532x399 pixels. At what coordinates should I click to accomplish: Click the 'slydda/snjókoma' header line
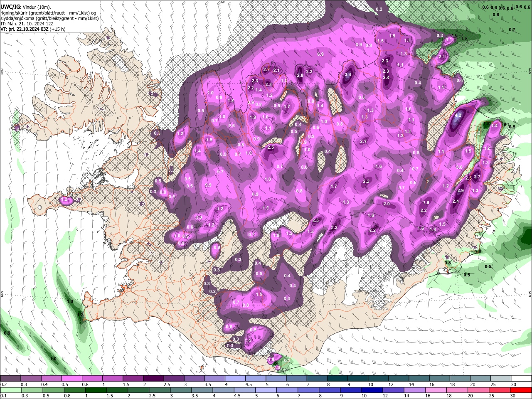pyautogui.click(x=49, y=19)
